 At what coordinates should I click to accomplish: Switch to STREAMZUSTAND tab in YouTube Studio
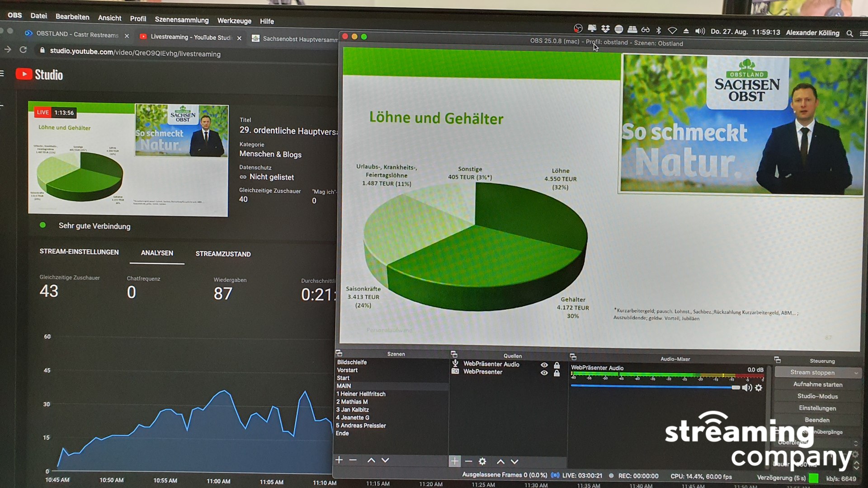click(223, 254)
